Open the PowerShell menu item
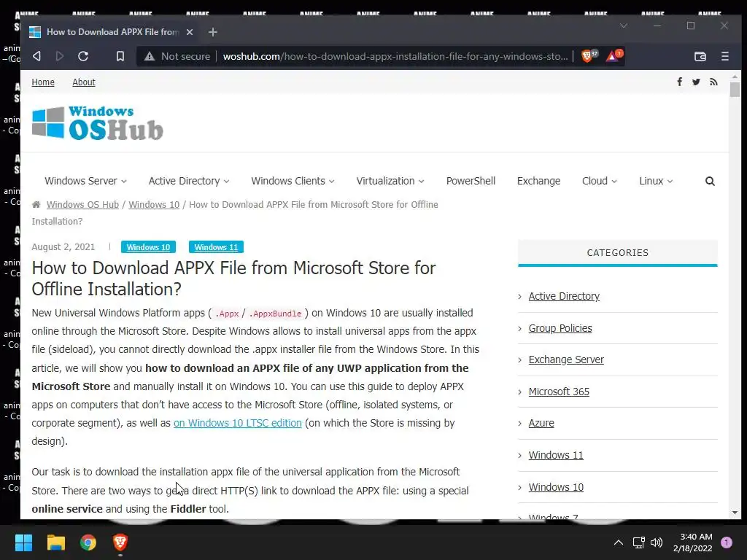 [x=471, y=181]
